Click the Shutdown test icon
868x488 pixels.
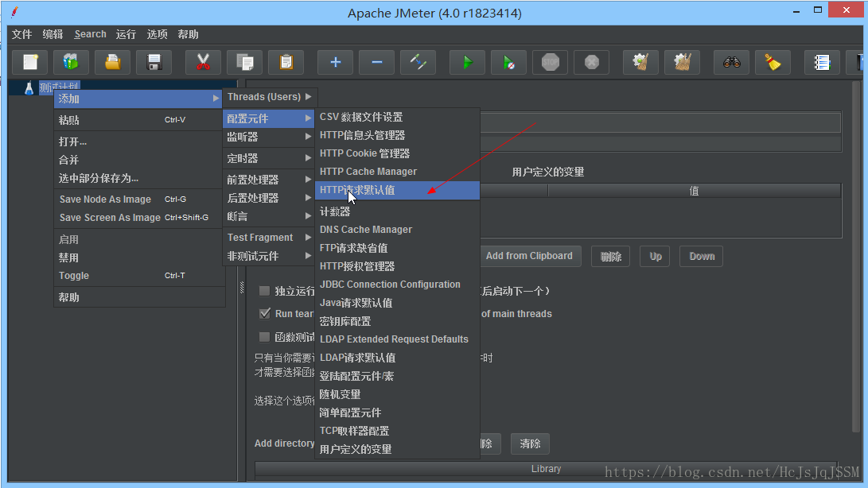point(592,62)
